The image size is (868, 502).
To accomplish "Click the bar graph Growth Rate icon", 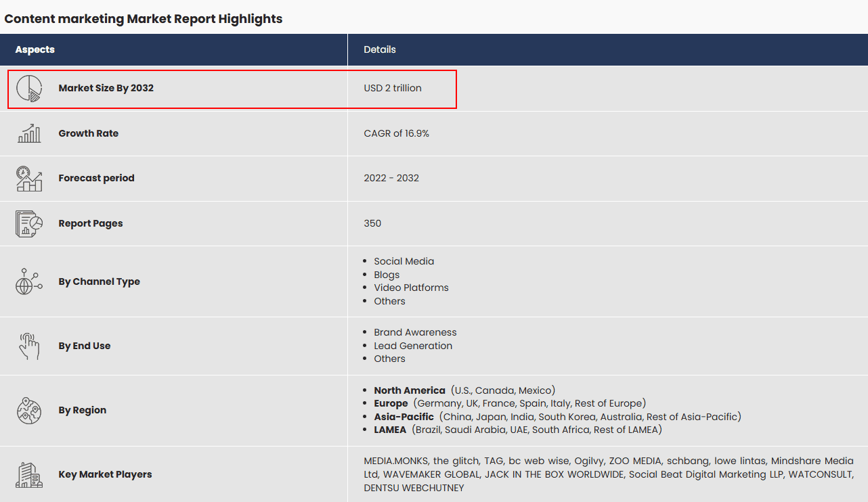I will [29, 133].
